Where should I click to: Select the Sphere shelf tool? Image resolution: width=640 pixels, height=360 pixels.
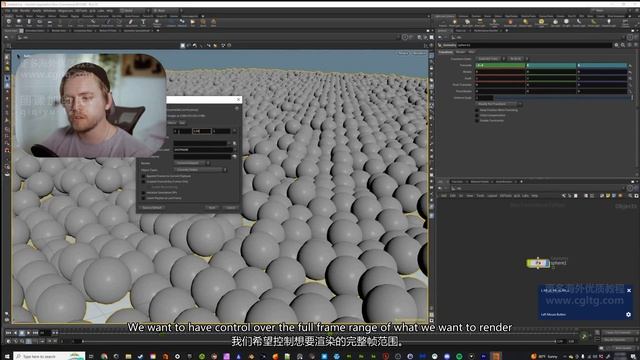(19, 22)
